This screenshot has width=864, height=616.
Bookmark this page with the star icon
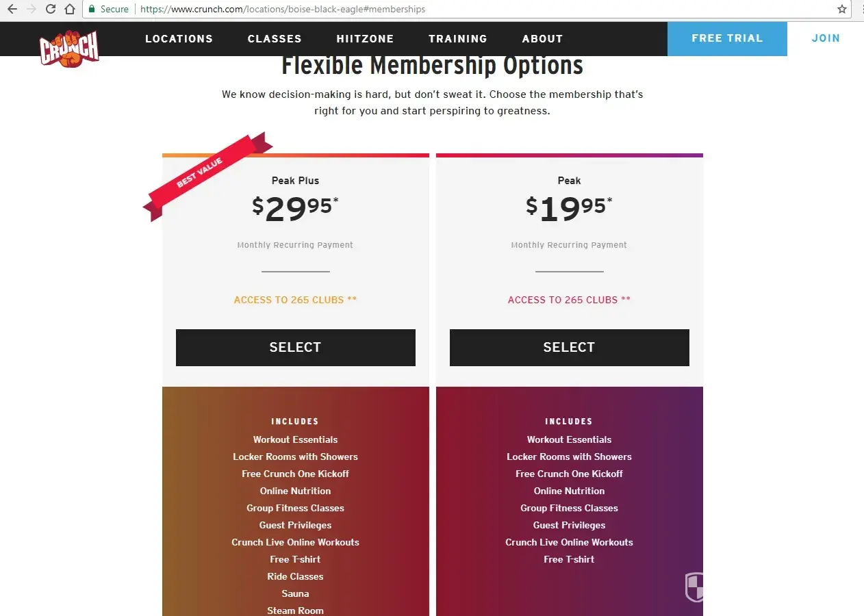[x=842, y=10]
